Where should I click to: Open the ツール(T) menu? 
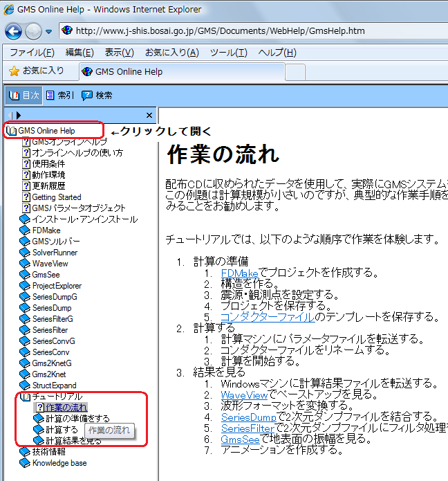coord(228,53)
